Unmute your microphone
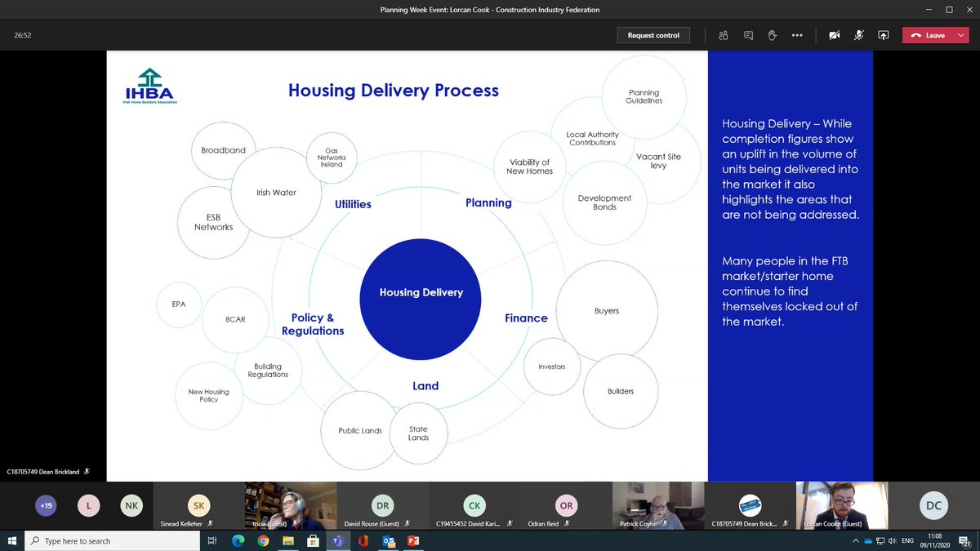Image resolution: width=980 pixels, height=551 pixels. click(858, 35)
